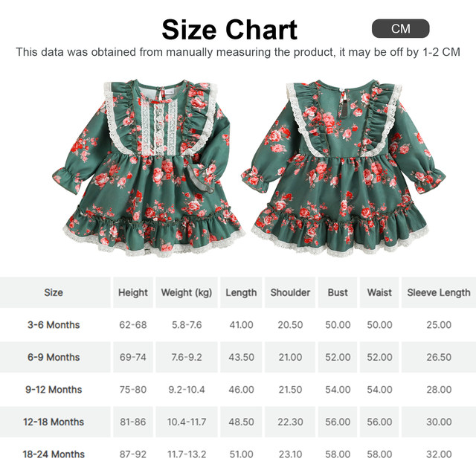Select the 12-18 Months size row
Screen dimensions: 476x476
(238, 422)
